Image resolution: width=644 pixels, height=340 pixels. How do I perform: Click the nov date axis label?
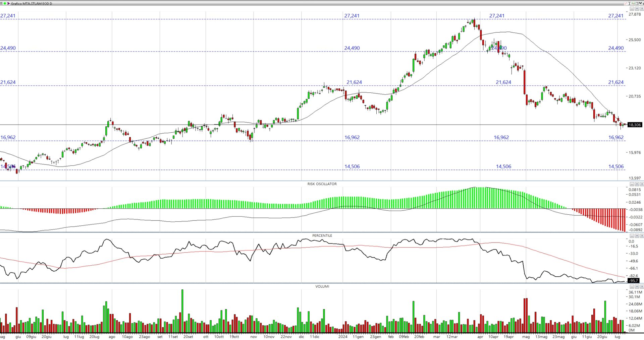coord(254,337)
